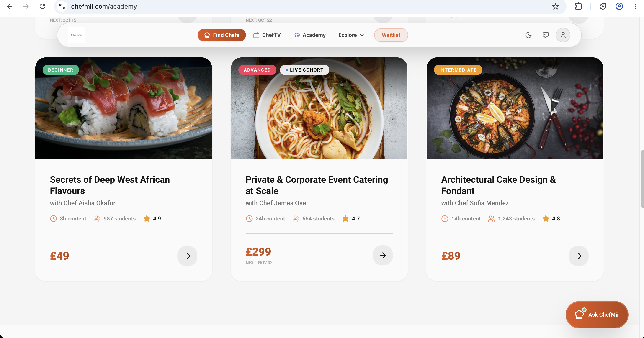Click the Find Chefs button
The image size is (644, 338).
(222, 35)
